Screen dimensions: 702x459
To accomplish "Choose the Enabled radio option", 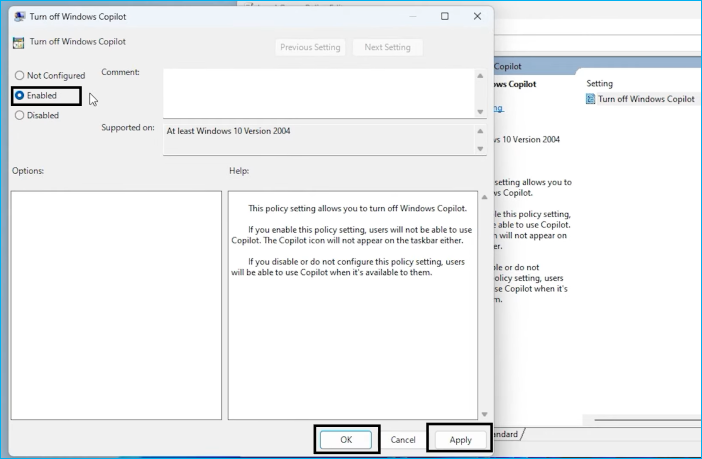I will [20, 96].
